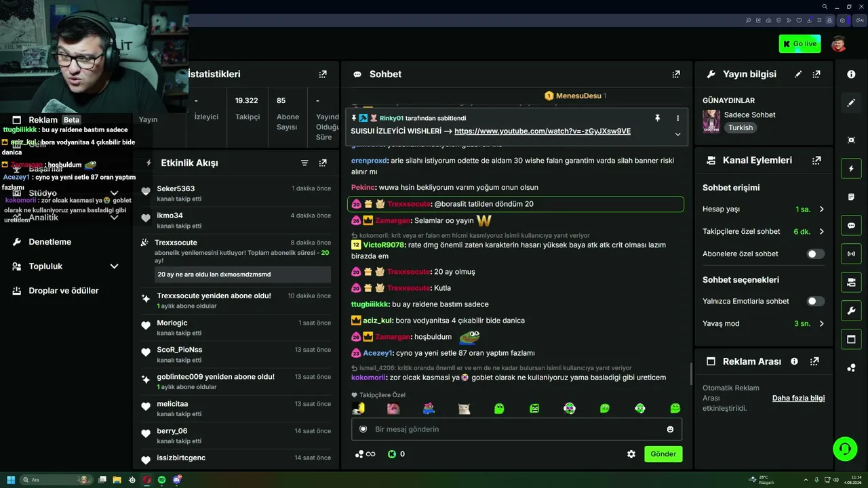Pop out the Reklam Arası panel
Screen dimensions: 868x488
[814, 361]
